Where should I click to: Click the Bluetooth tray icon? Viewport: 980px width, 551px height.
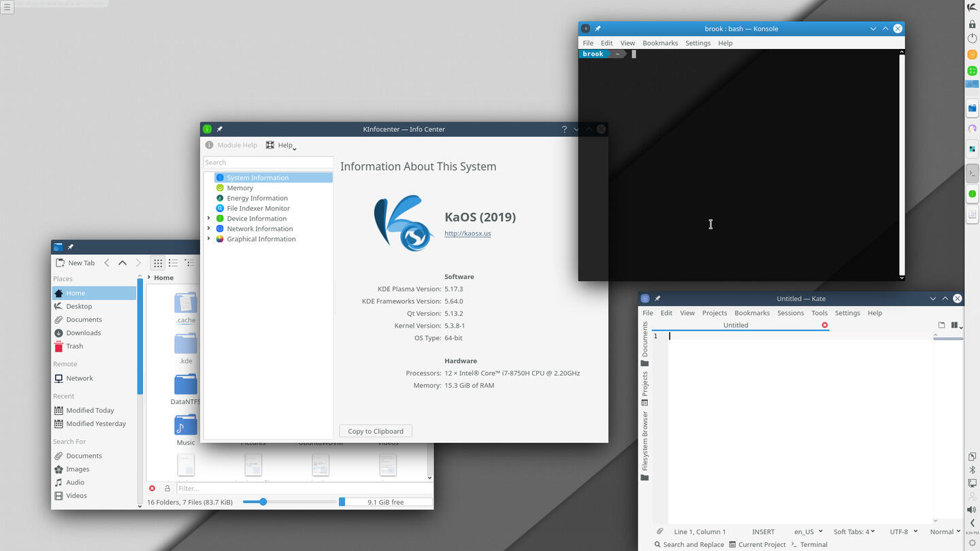point(972,470)
